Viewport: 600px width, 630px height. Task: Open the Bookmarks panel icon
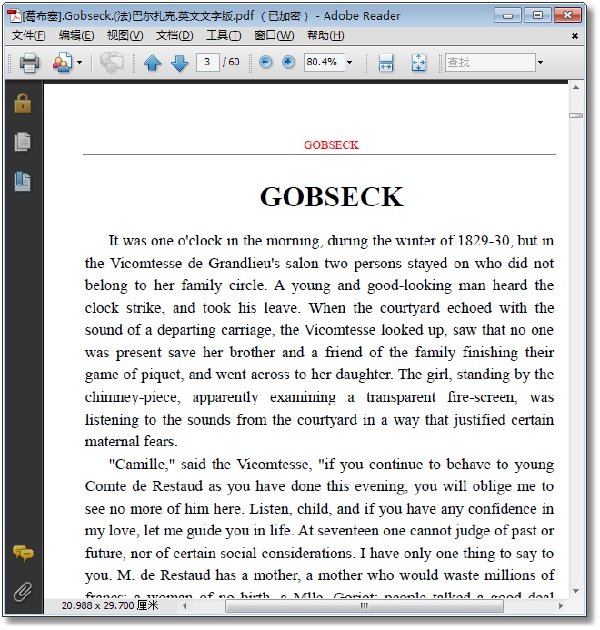tap(23, 181)
